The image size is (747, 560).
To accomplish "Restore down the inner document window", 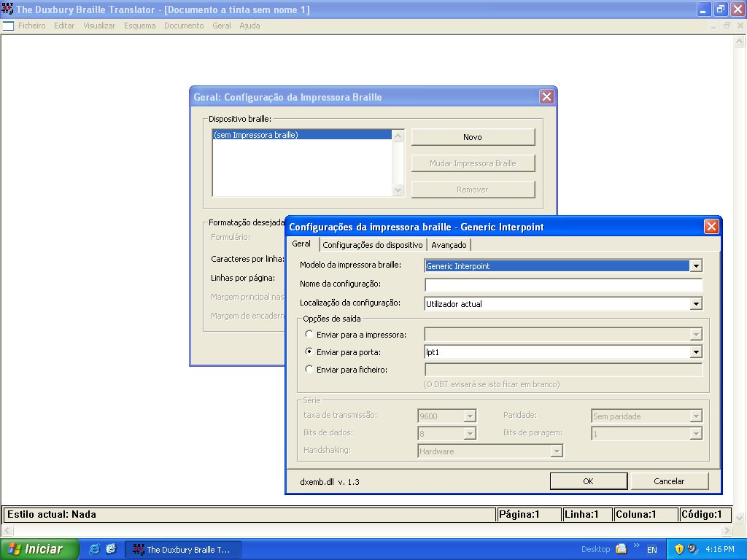I will point(727,26).
